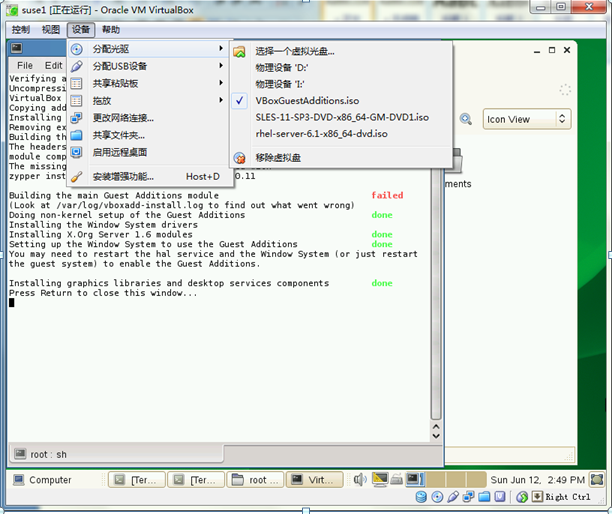The height and width of the screenshot is (514, 612).
Task: Click the drag-drop icon beside 拖放
Action: coord(76,100)
